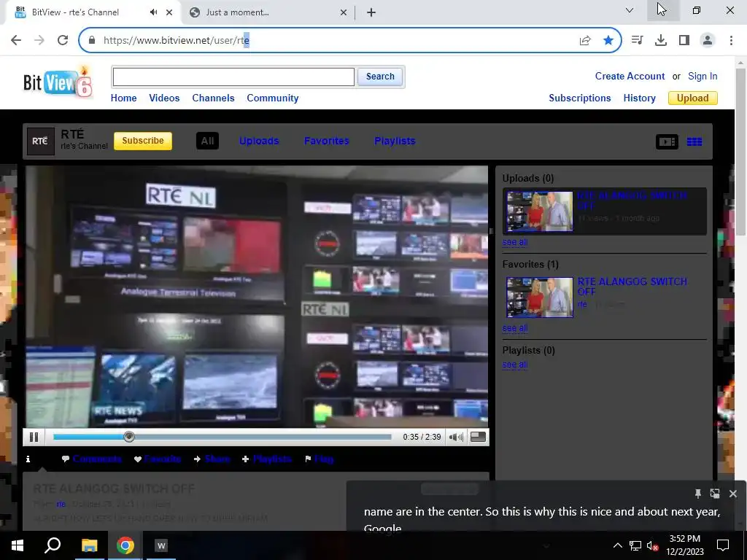Reload the page

pos(63,40)
